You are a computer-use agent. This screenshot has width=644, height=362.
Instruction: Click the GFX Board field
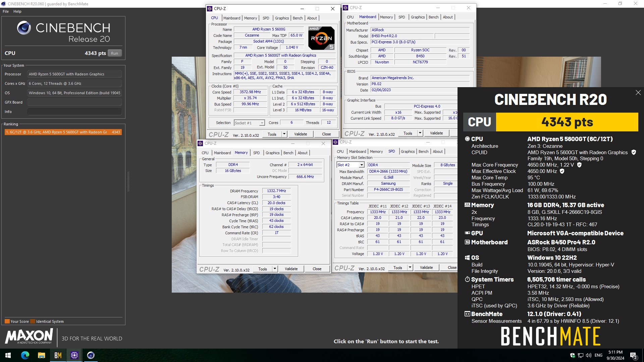pyautogui.click(x=74, y=102)
